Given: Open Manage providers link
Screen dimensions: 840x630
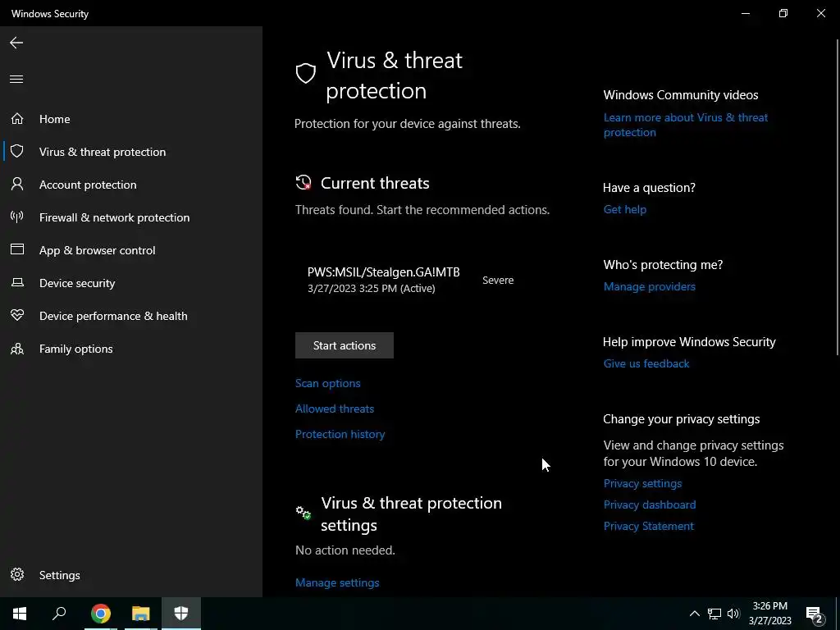Looking at the screenshot, I should tap(650, 286).
